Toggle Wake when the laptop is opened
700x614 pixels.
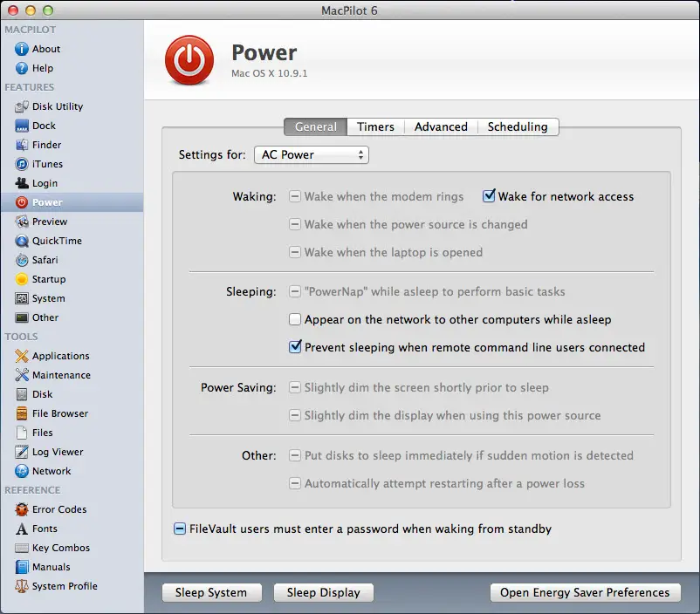pos(295,252)
